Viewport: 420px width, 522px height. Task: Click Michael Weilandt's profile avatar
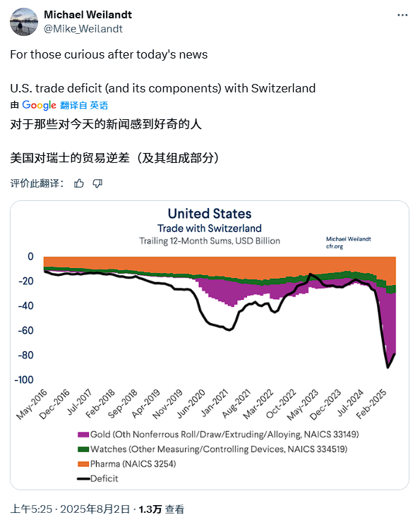click(24, 22)
